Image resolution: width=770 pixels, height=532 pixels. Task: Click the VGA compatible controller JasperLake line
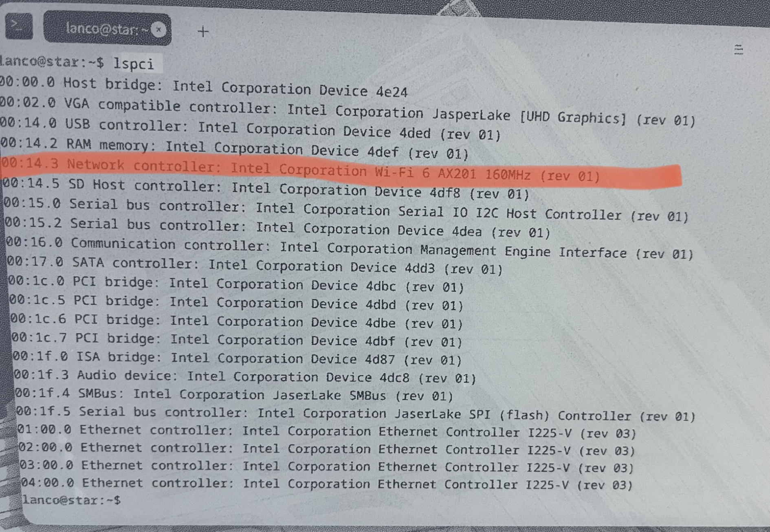tap(347, 111)
